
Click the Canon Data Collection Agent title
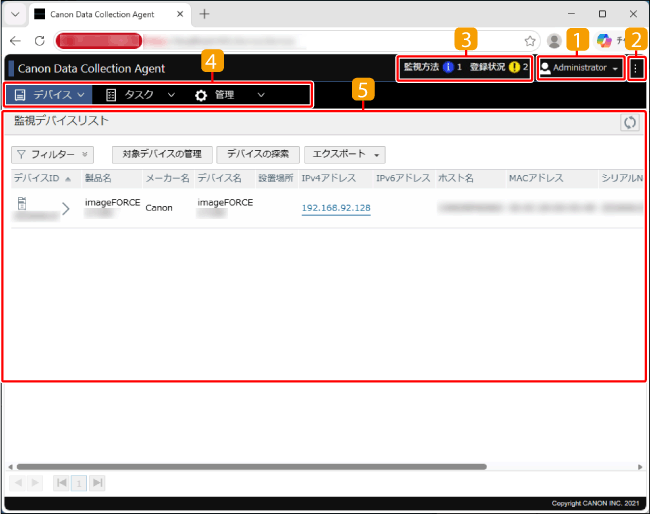[91, 68]
